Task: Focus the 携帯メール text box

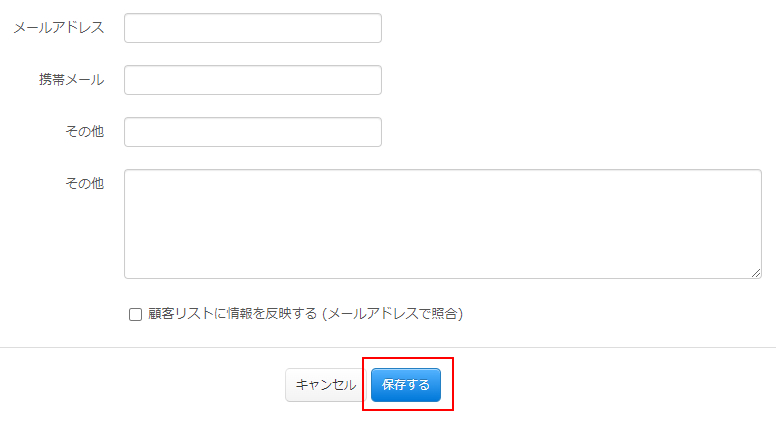Action: [253, 80]
